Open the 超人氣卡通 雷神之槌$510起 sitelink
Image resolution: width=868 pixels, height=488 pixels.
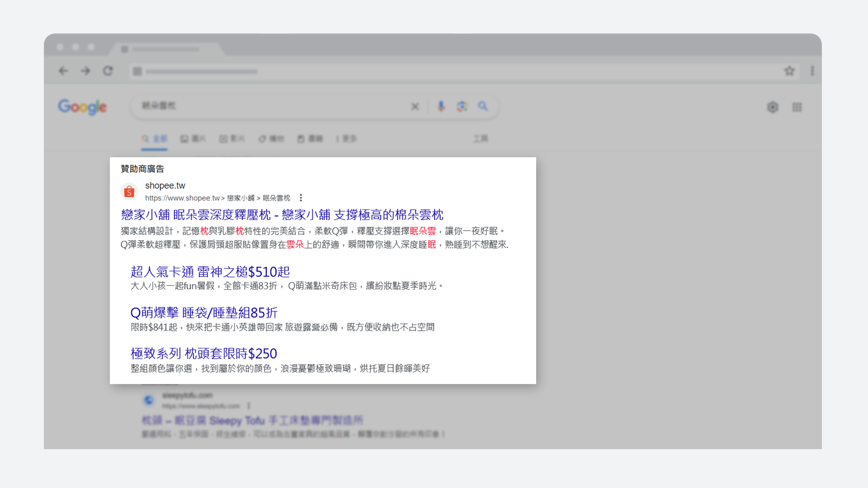(x=210, y=272)
